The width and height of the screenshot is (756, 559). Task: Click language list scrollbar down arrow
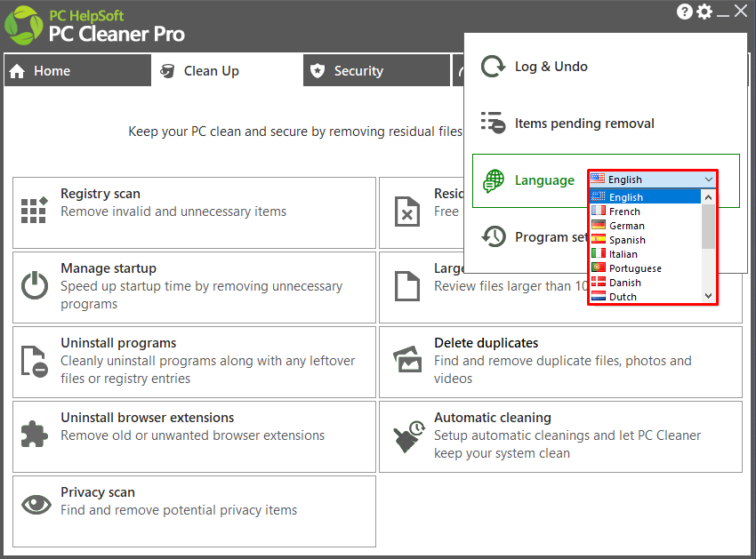pos(708,296)
